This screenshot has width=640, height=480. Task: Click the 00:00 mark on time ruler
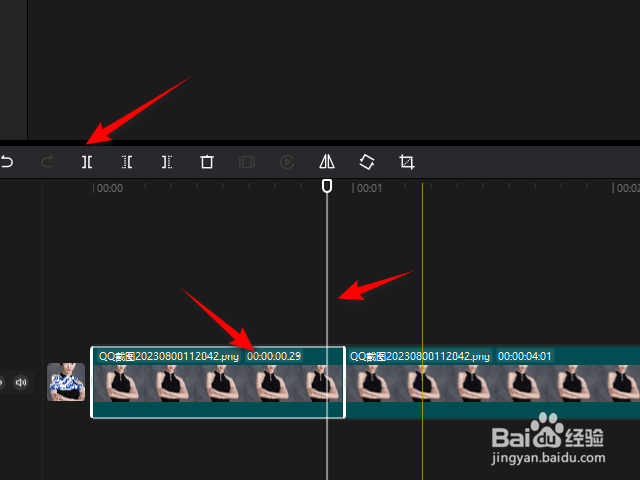point(108,188)
